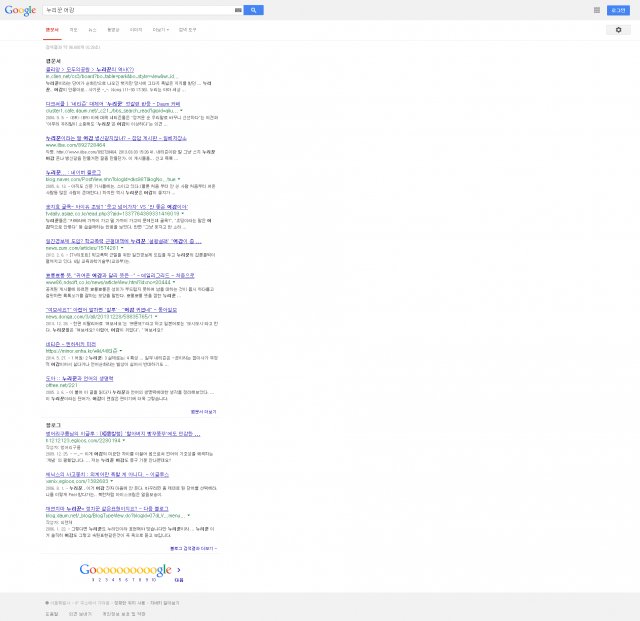Switch to the 지도 tab

coord(73,30)
